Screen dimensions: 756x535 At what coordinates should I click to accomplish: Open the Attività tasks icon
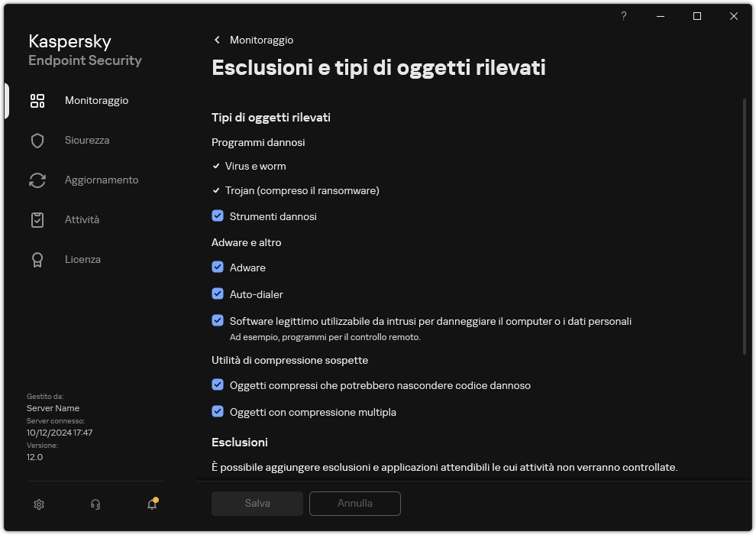tap(37, 219)
